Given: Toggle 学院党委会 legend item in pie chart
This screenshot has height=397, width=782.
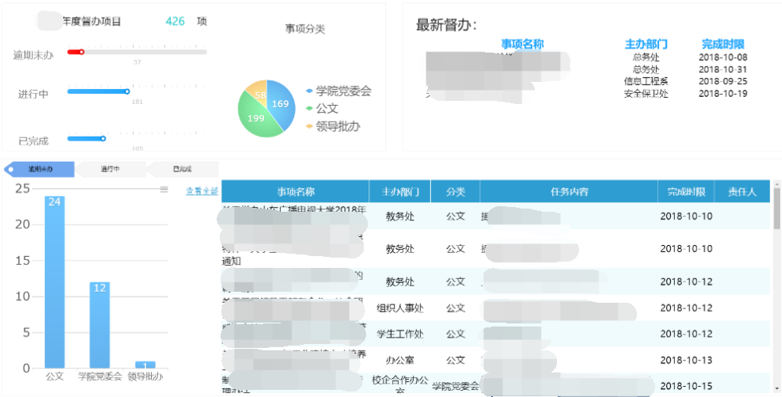Looking at the screenshot, I should pos(339,91).
